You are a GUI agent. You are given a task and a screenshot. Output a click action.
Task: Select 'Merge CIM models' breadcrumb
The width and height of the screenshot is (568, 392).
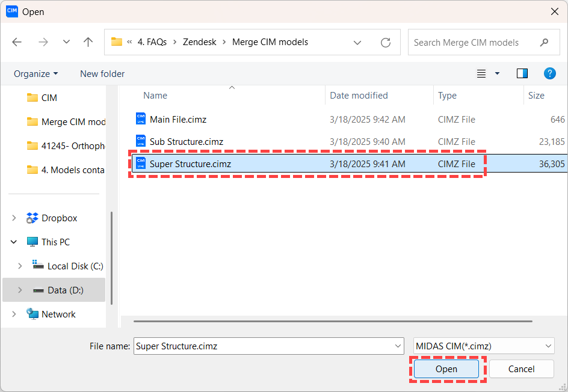click(x=270, y=42)
